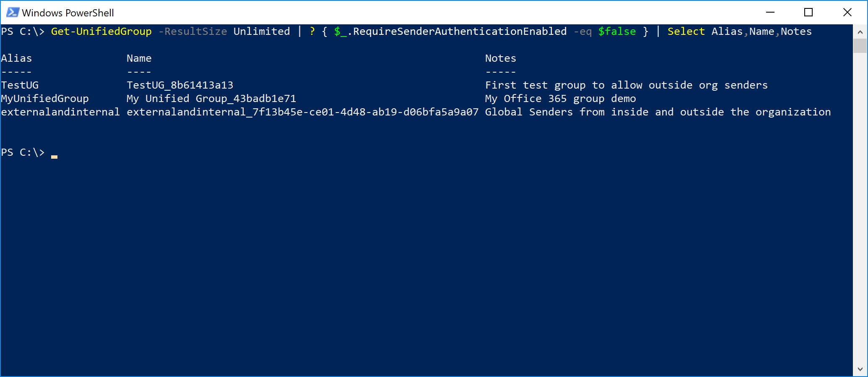Click the Windows PowerShell title text
This screenshot has height=377, width=868.
pyautogui.click(x=68, y=13)
